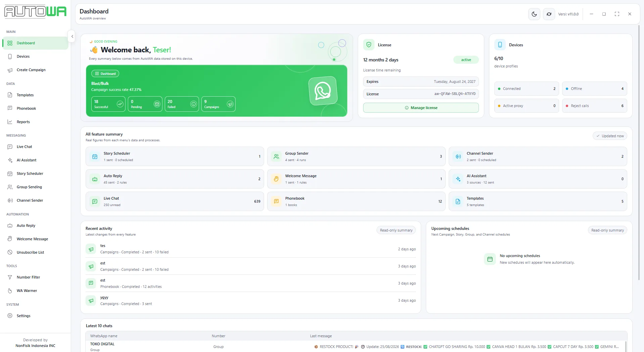Open Phonebook in the sidebar
644x352 pixels.
point(36,108)
